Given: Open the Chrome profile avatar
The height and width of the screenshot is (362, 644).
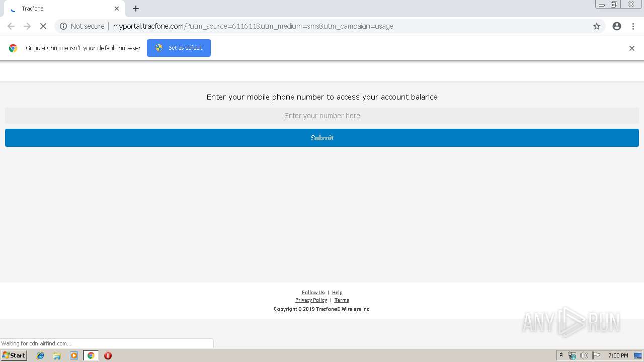Looking at the screenshot, I should click(x=617, y=26).
